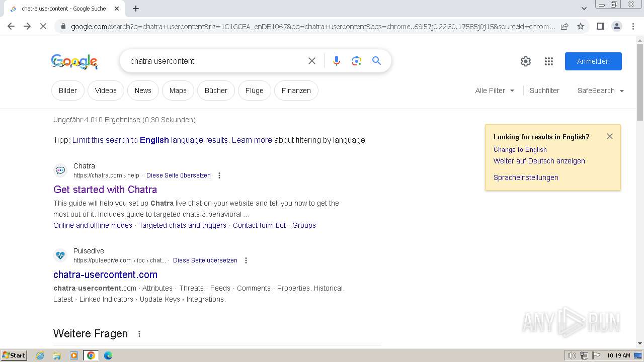
Task: Click Chatra favicon in first result
Action: coord(60,170)
